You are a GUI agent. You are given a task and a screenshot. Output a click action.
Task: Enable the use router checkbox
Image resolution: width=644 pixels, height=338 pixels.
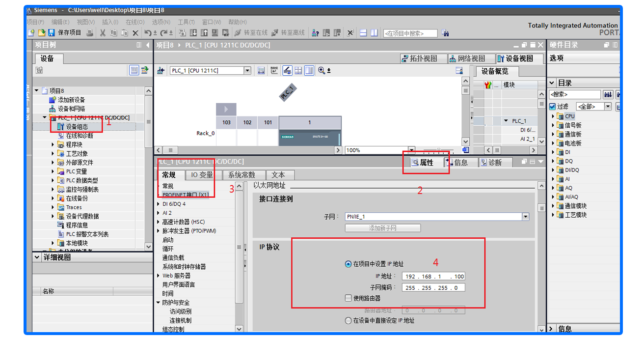(349, 298)
